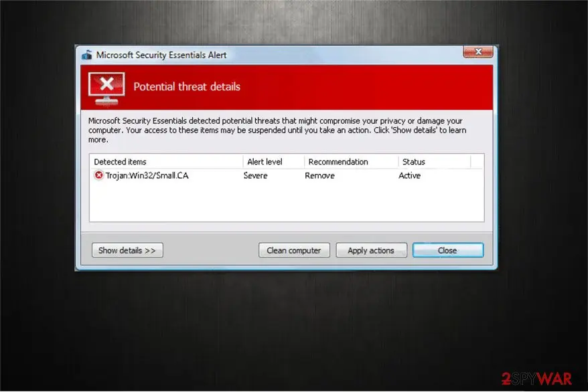Sort by Alert level column header
The width and height of the screenshot is (588, 392).
point(274,162)
